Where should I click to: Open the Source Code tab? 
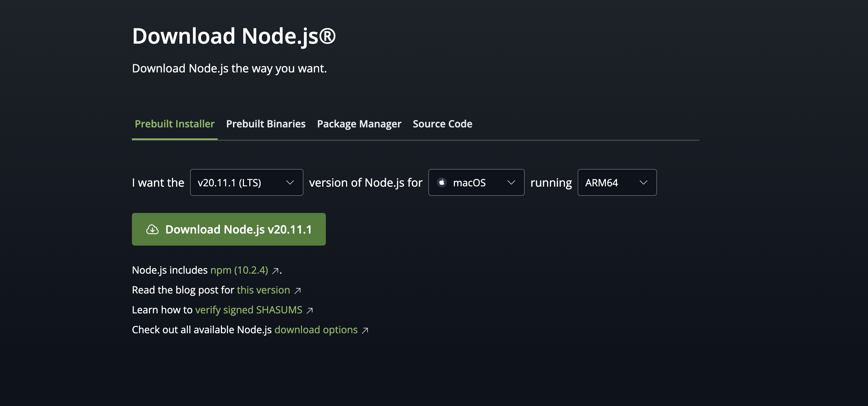click(442, 124)
